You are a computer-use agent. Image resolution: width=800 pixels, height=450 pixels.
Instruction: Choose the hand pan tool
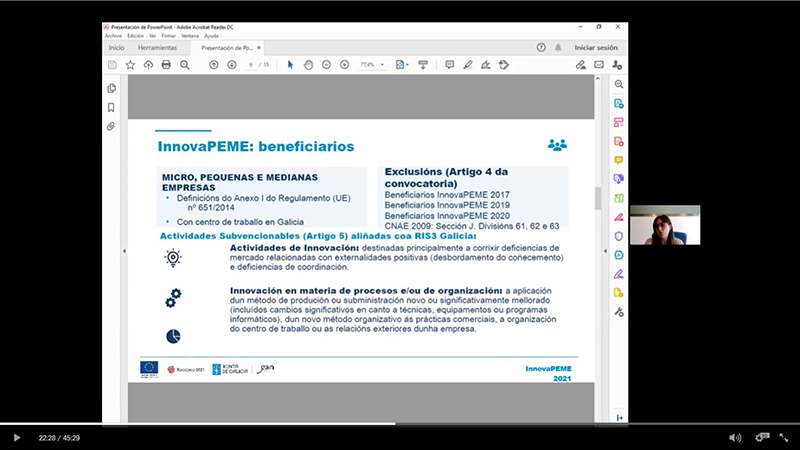pos(308,65)
